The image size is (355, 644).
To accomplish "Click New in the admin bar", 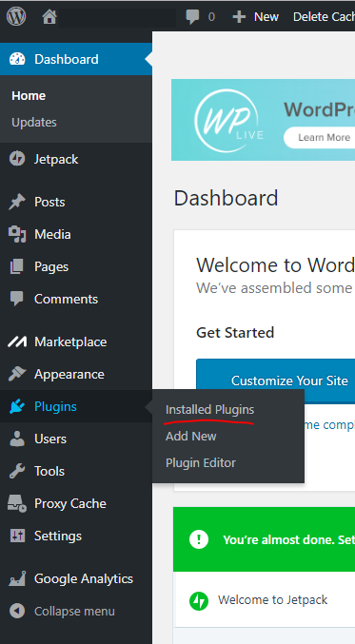I will (266, 17).
